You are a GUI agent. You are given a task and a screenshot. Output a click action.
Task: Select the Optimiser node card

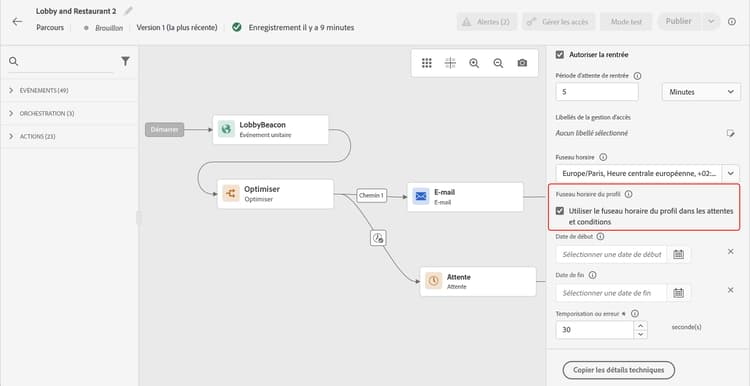(x=276, y=194)
